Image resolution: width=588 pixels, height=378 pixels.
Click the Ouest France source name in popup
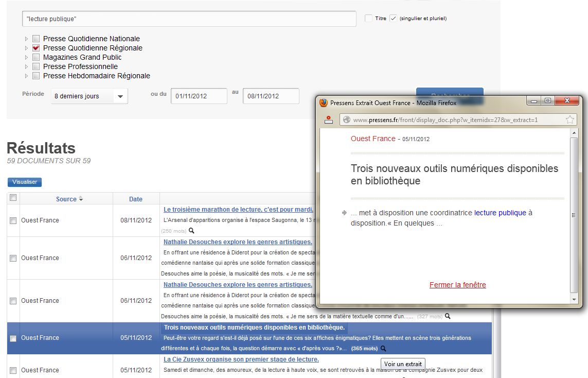(373, 139)
